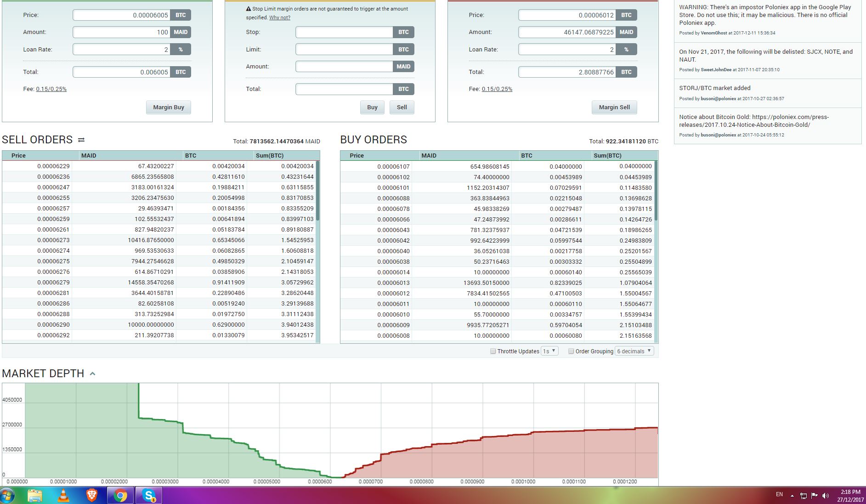Click the Buy Orders scrollbar thumb
Image resolution: width=866 pixels, height=504 pixels.
coord(656,191)
